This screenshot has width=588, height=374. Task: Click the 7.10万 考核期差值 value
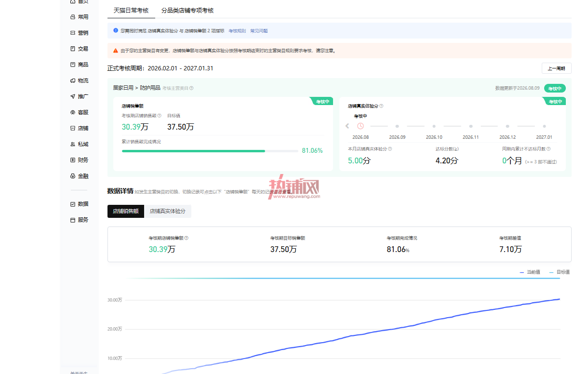(x=510, y=249)
